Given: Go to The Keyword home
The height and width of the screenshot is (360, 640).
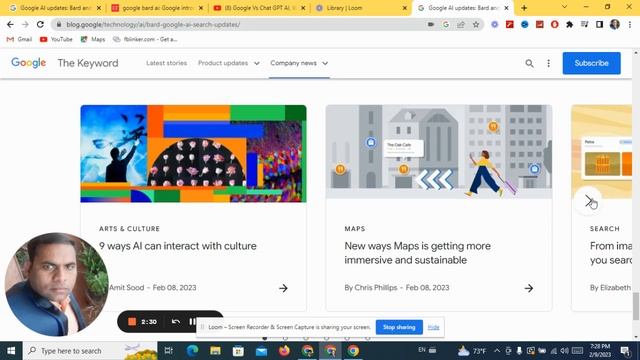Looking at the screenshot, I should 88,63.
